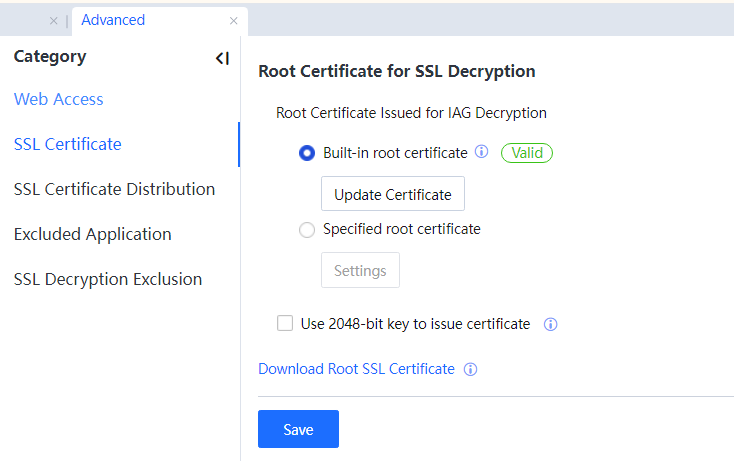Select SSL Certificate in the sidebar
The height and width of the screenshot is (461, 734).
68,144
